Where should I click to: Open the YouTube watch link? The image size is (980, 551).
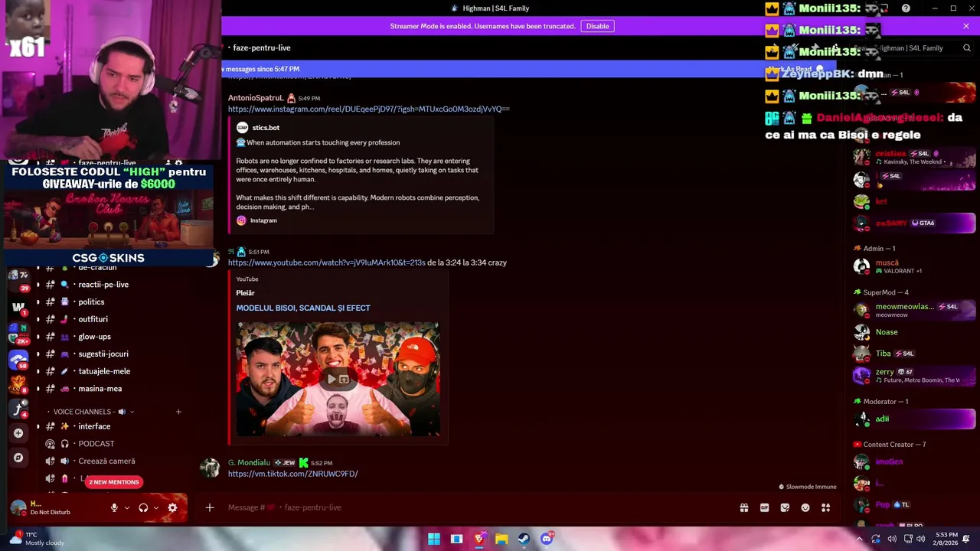click(x=326, y=262)
